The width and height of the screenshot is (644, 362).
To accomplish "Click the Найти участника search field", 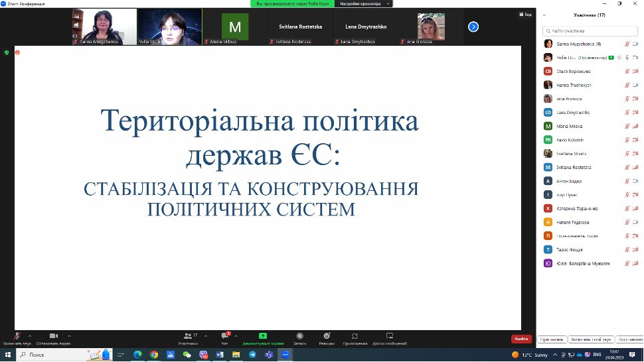I will coord(590,30).
